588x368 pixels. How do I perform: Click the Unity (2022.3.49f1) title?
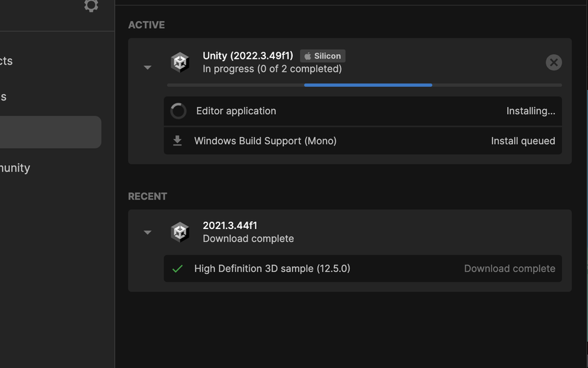pos(248,55)
